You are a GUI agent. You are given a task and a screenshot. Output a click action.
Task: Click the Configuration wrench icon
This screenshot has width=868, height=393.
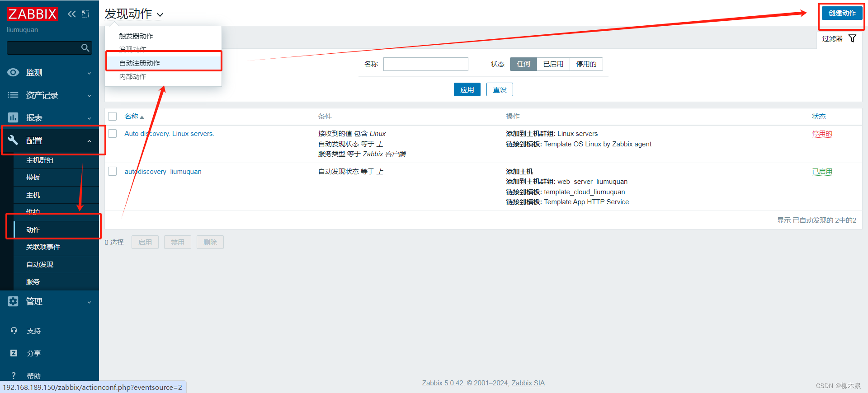point(13,140)
